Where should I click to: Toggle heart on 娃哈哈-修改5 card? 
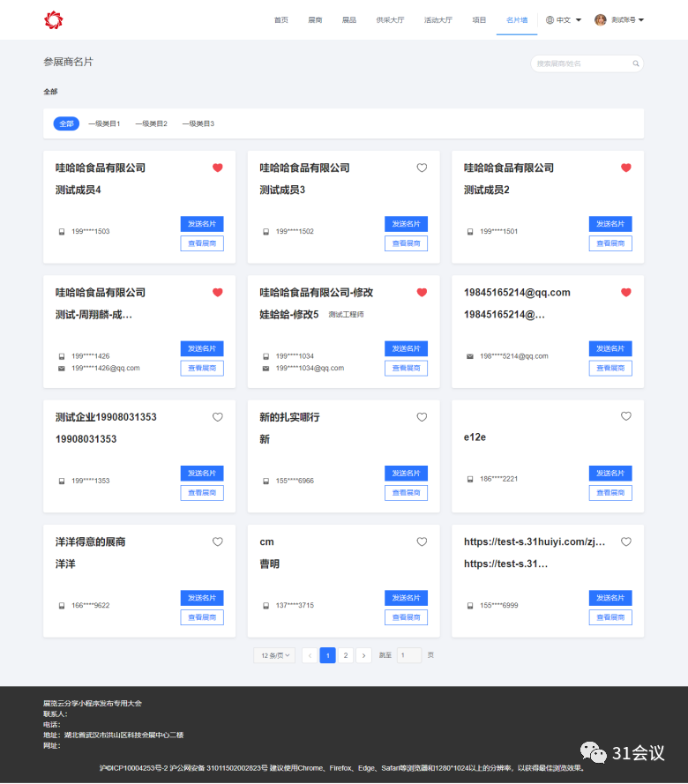pos(422,293)
